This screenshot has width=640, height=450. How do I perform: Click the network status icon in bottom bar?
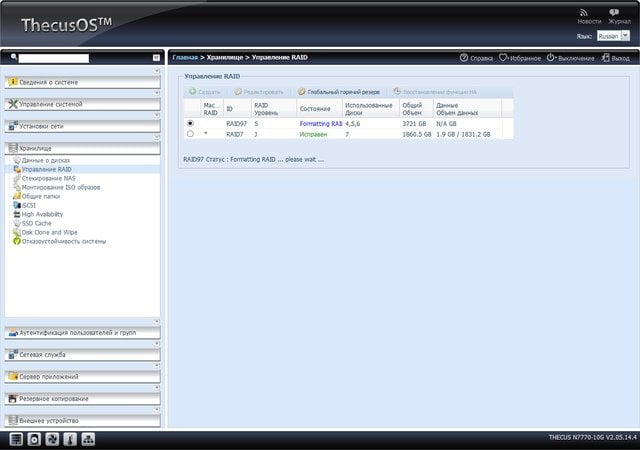tap(88, 439)
